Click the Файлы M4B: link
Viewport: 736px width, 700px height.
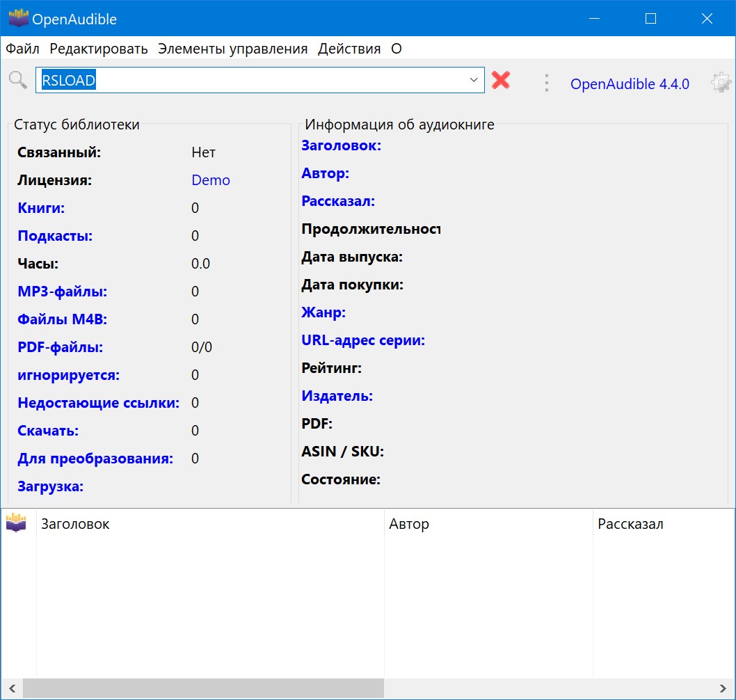[x=63, y=319]
